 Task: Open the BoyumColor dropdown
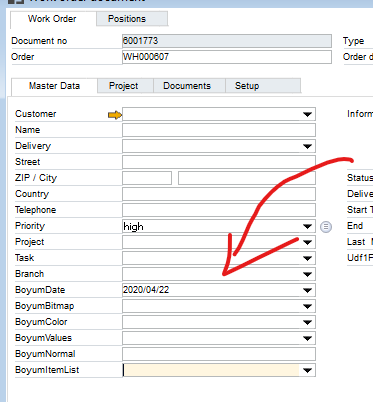point(307,322)
